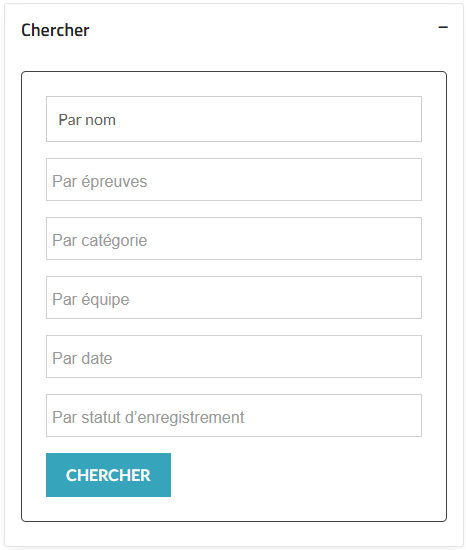466x550 pixels.
Task: Collapse the Chercher panel with minus icon
Action: (443, 27)
